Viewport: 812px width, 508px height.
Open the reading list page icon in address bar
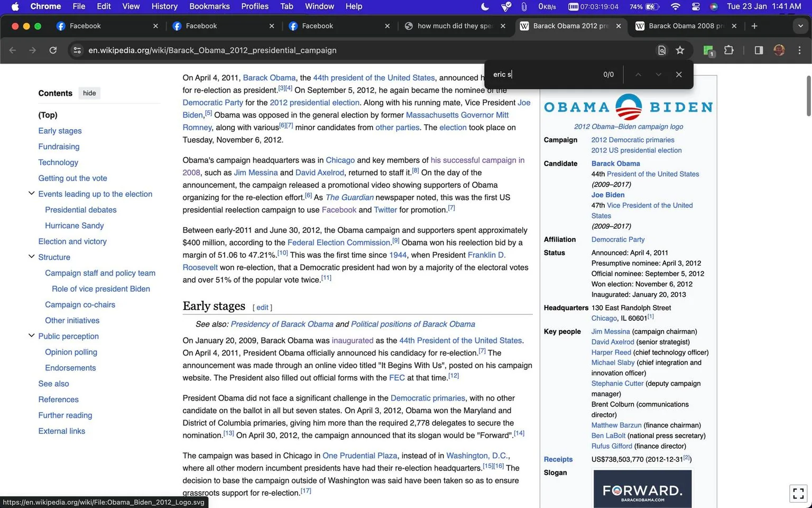pyautogui.click(x=661, y=50)
